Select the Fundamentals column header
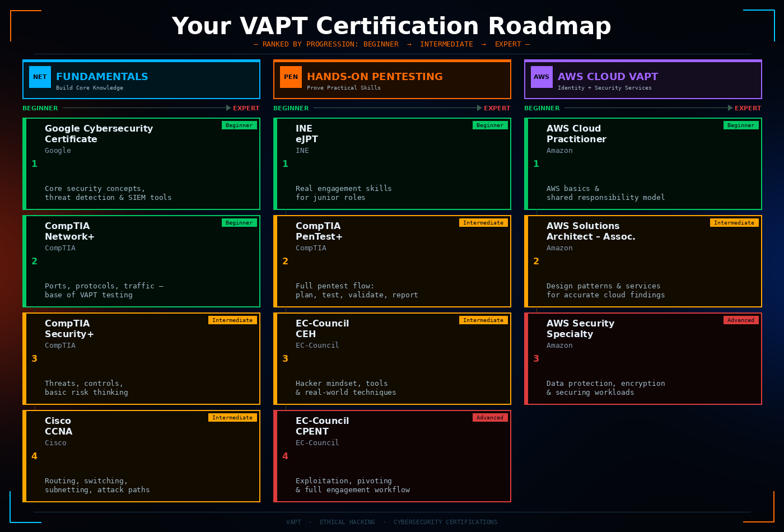The image size is (784, 532). coord(102,77)
